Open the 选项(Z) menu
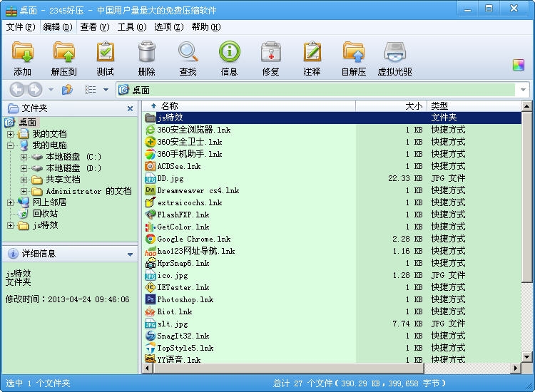Viewport: 535px width, 392px height. click(169, 27)
